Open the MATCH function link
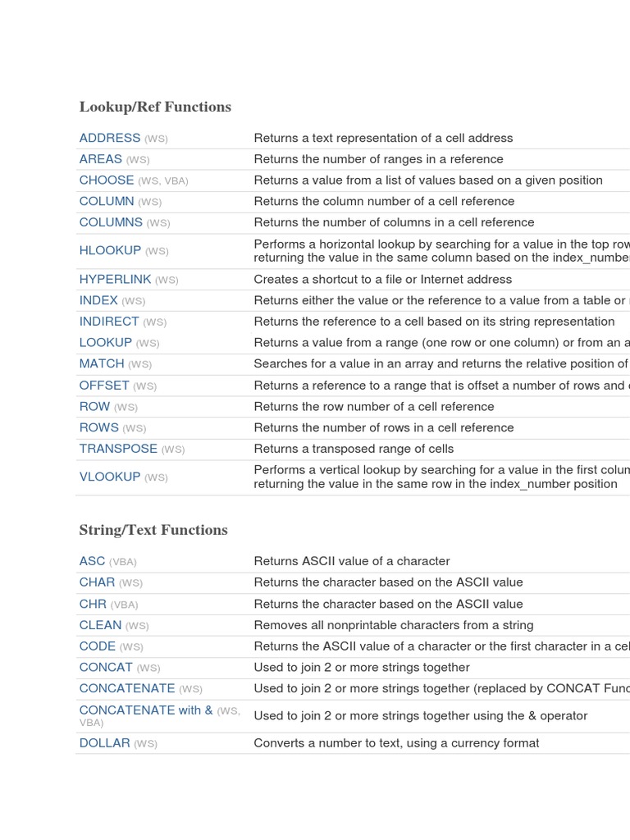The width and height of the screenshot is (630, 840). point(102,364)
